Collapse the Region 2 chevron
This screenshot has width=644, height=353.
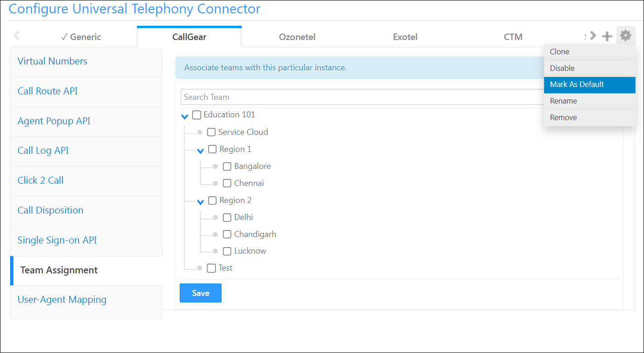tap(200, 202)
